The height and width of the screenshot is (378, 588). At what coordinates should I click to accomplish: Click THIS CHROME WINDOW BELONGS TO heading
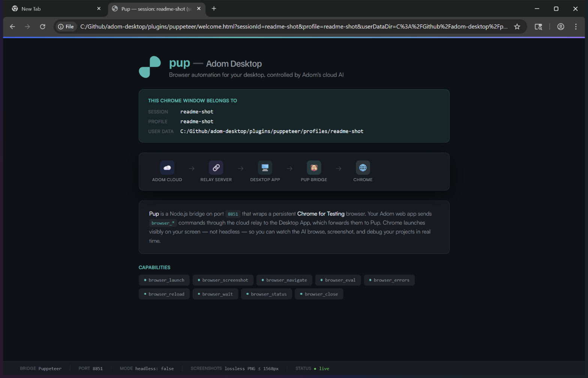click(192, 100)
